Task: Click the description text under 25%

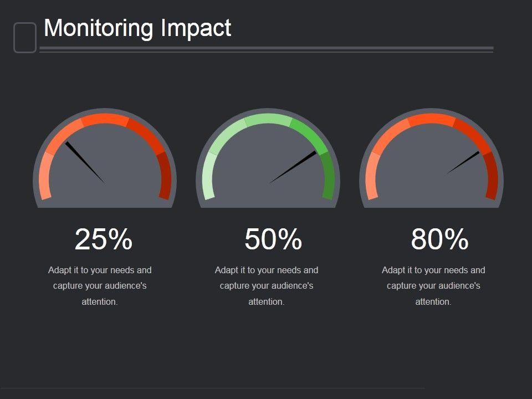Action: pos(100,286)
